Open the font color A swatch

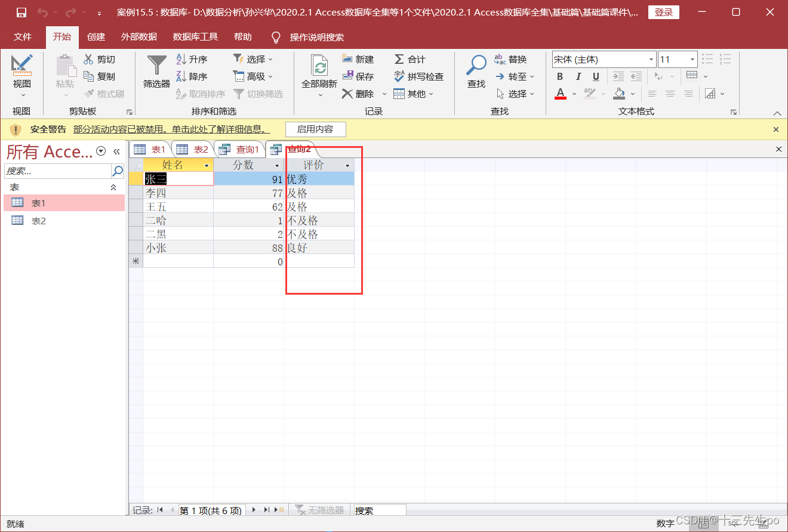coord(560,94)
